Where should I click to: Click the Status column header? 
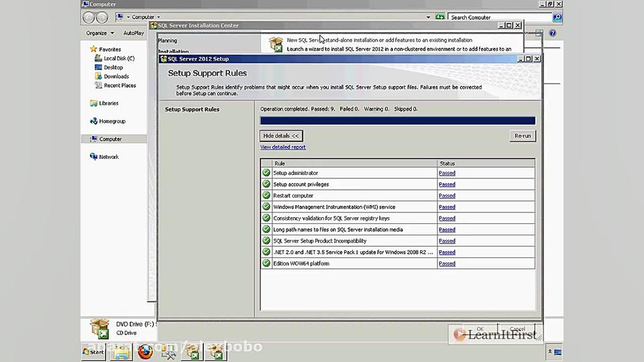486,164
